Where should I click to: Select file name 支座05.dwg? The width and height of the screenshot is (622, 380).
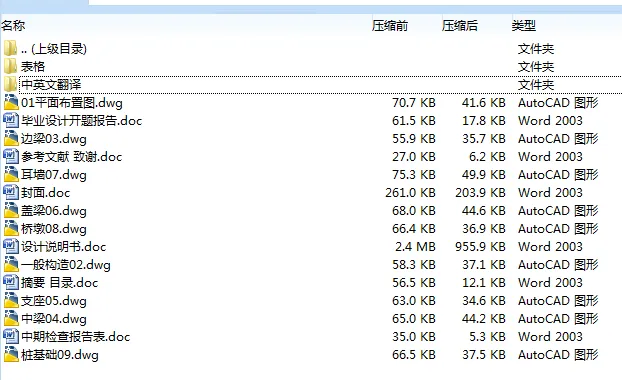point(54,301)
